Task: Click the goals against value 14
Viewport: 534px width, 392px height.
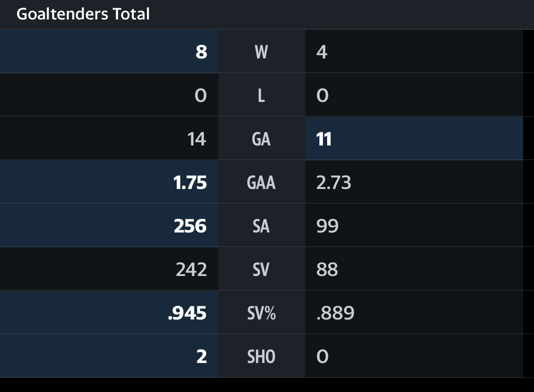Action: click(197, 139)
